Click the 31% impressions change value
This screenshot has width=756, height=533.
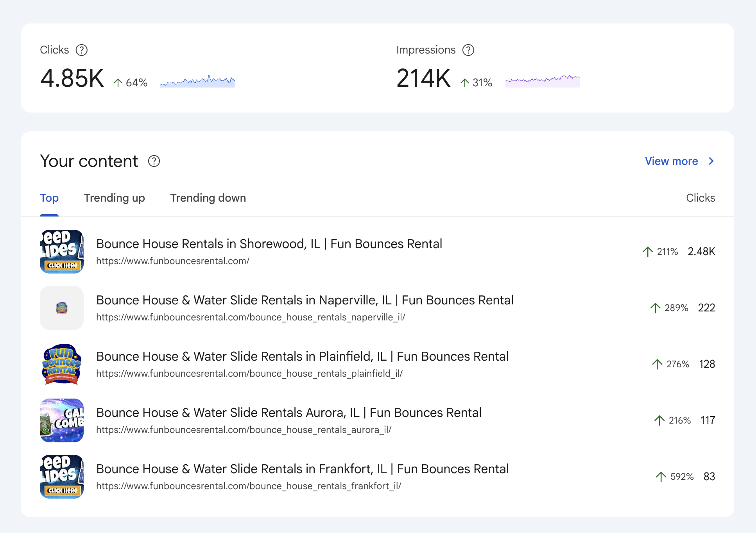point(482,82)
